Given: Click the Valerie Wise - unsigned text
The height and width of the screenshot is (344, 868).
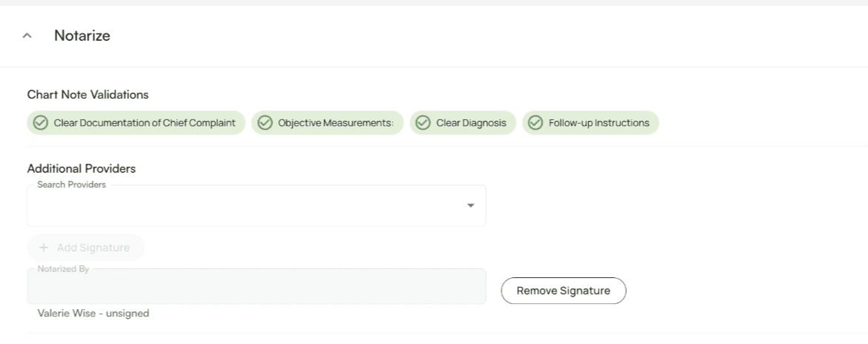Looking at the screenshot, I should coord(93,314).
